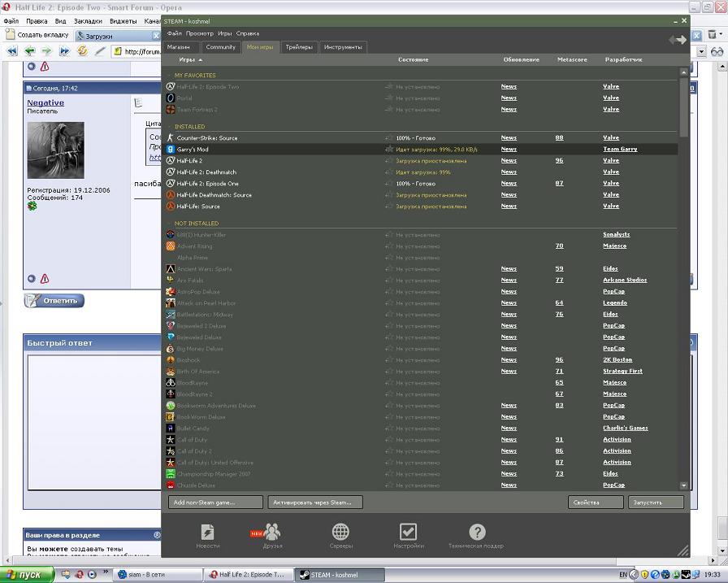This screenshot has height=583, width=728.
Task: Open Steam news via the Новости icon
Action: 207,532
